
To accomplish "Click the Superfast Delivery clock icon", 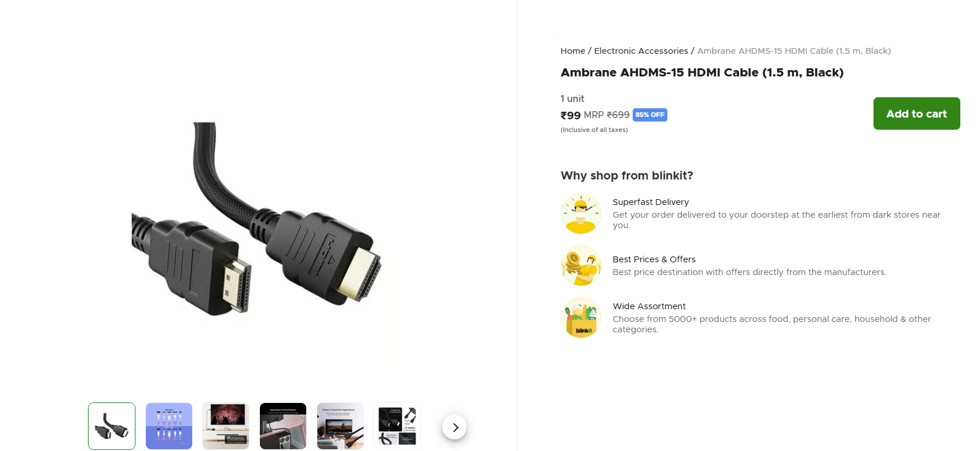I will point(581,214).
